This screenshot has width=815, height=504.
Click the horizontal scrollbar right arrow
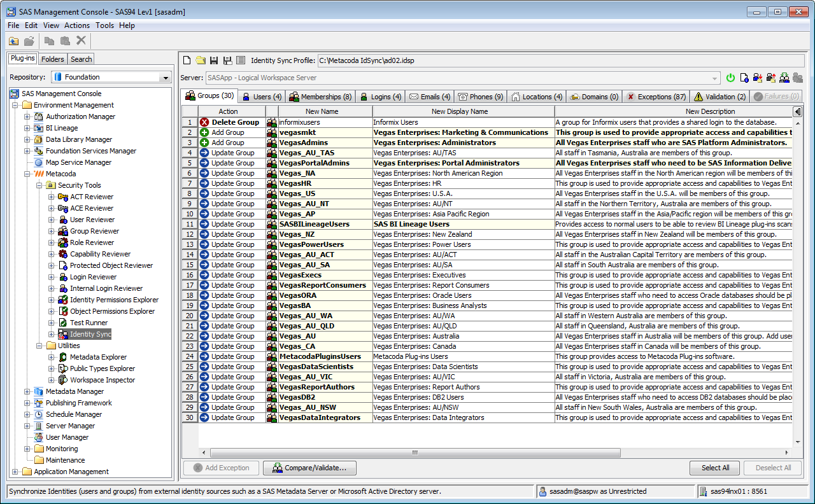786,452
